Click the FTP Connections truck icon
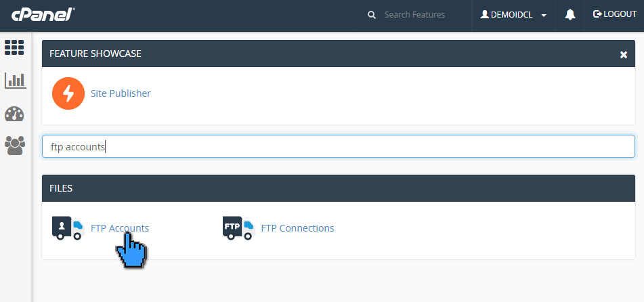 point(238,228)
